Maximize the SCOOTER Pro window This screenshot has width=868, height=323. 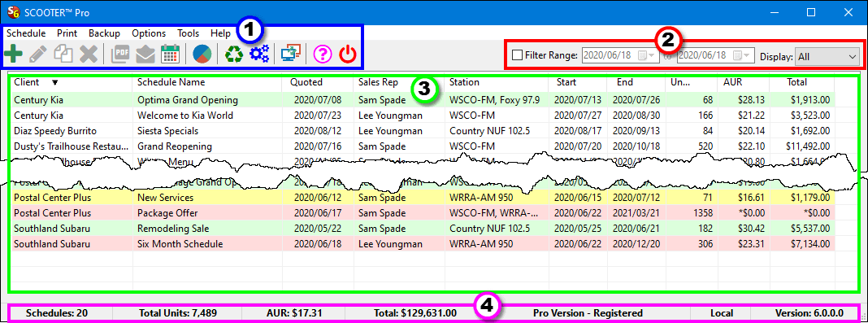(811, 12)
